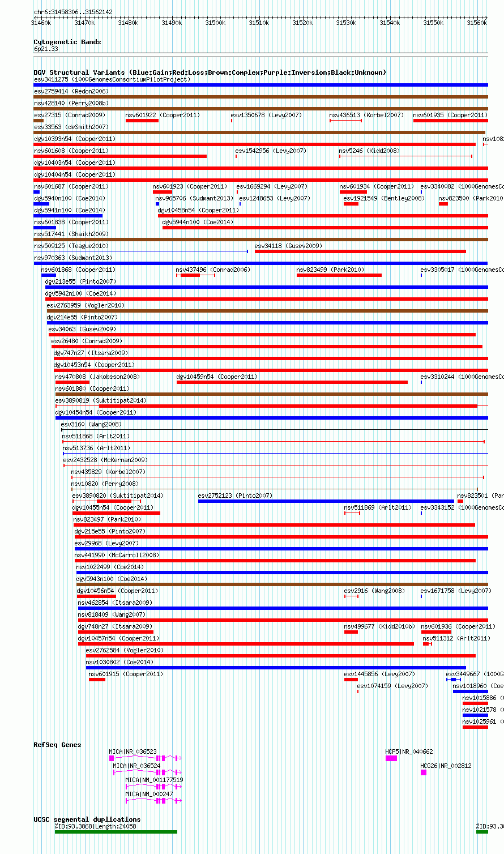Click the MICA|NR_036523 gene glyph
The image size is (504, 854).
(146, 758)
